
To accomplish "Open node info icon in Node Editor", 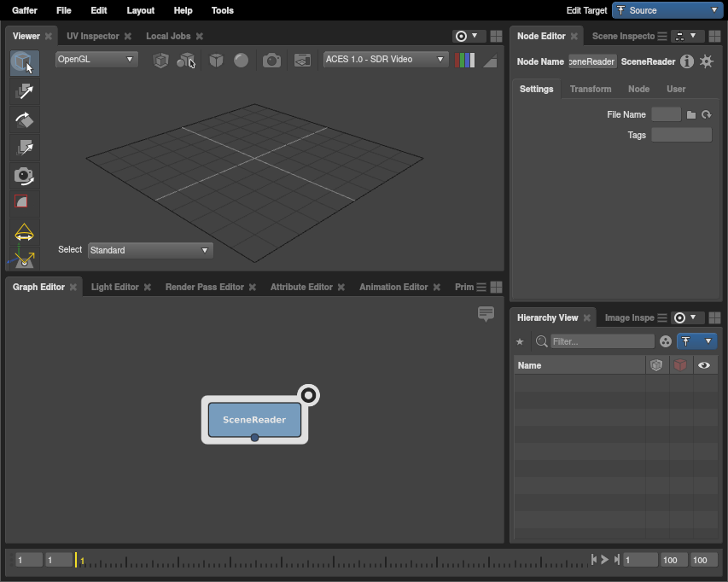I will click(687, 61).
